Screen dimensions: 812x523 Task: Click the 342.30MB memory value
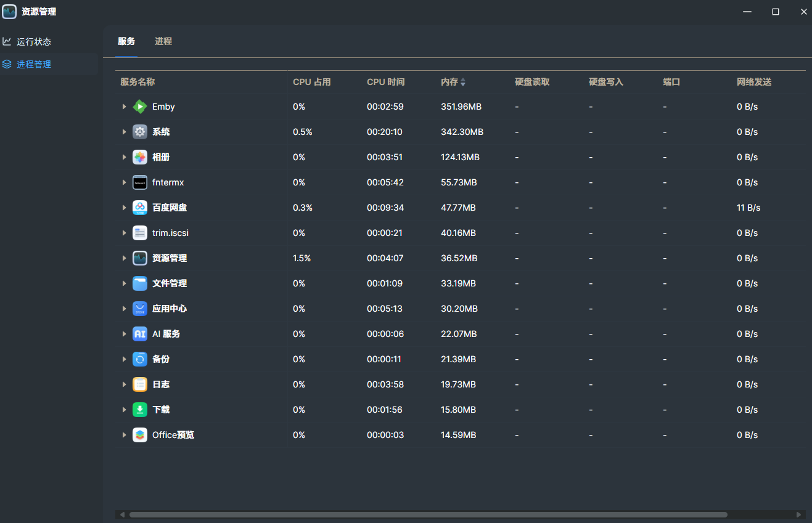tap(462, 132)
